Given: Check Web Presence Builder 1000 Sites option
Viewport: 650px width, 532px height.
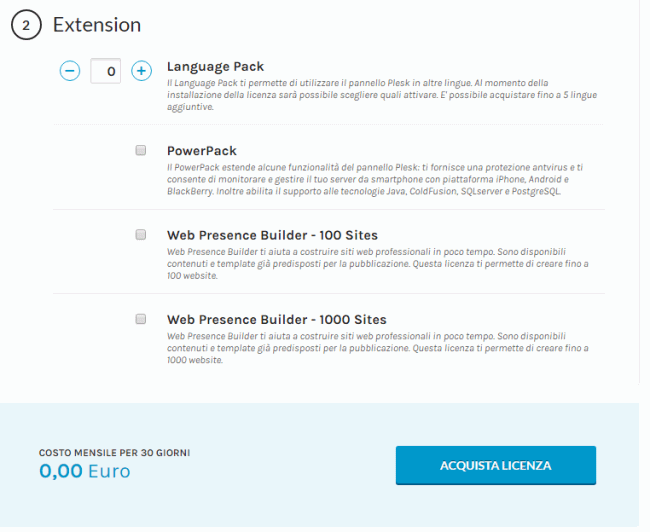Looking at the screenshot, I should tap(141, 319).
